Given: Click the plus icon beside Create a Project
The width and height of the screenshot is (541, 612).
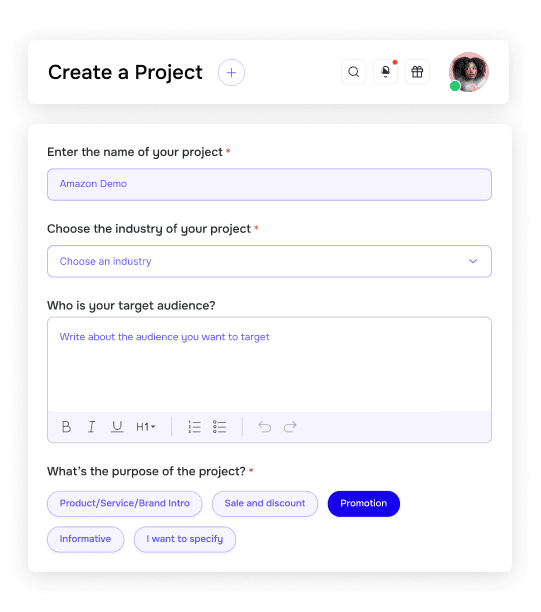Looking at the screenshot, I should [231, 73].
